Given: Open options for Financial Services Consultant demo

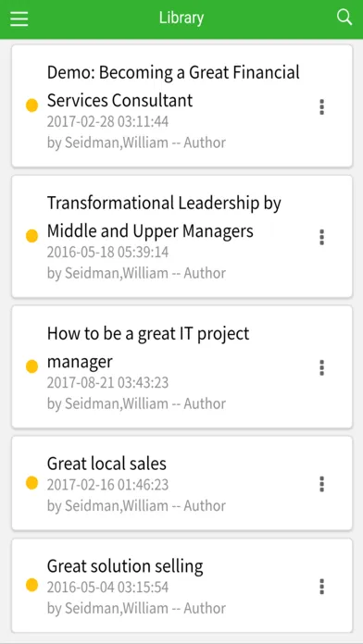Looking at the screenshot, I should 322,106.
